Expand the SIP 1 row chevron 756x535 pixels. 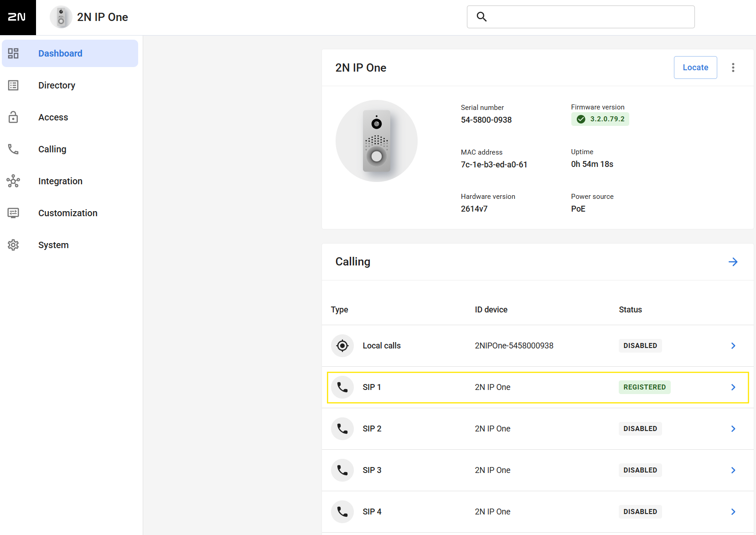[733, 387]
